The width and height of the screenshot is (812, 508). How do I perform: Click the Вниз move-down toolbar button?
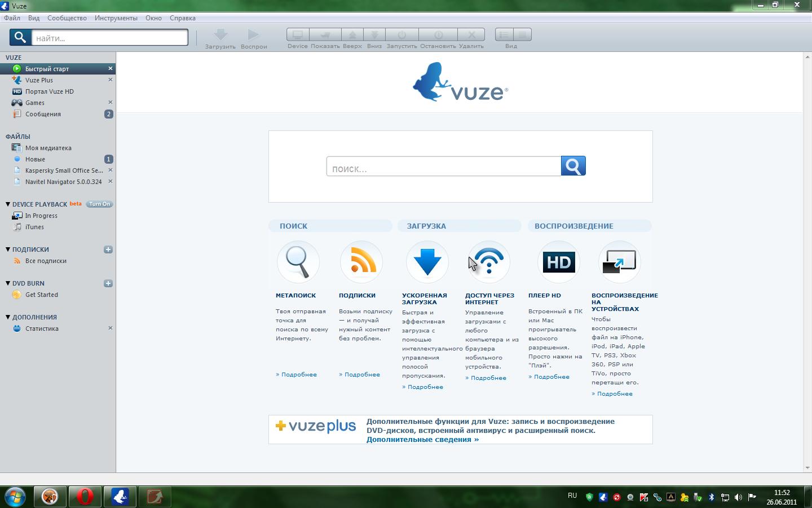[374, 35]
